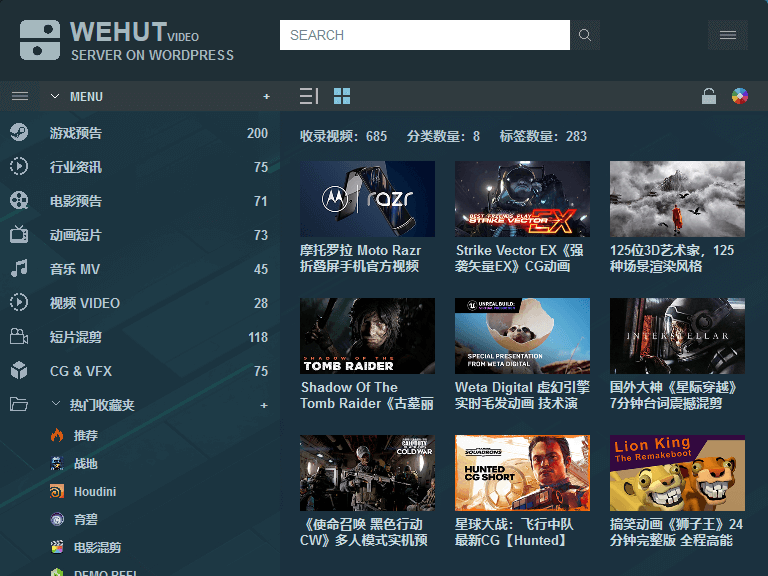Click the flame icon for 推荐
Image resolution: width=768 pixels, height=576 pixels.
pos(57,435)
